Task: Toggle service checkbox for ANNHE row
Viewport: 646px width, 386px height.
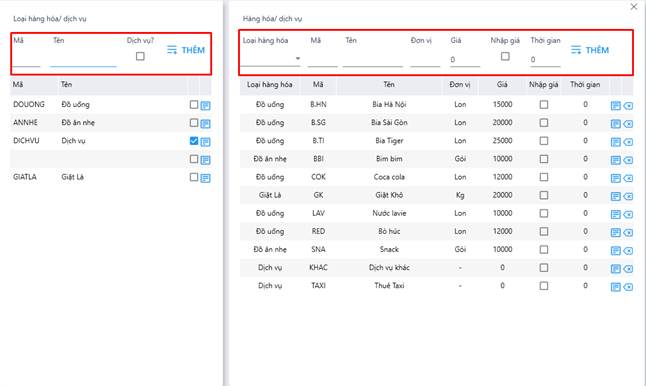Action: point(194,123)
